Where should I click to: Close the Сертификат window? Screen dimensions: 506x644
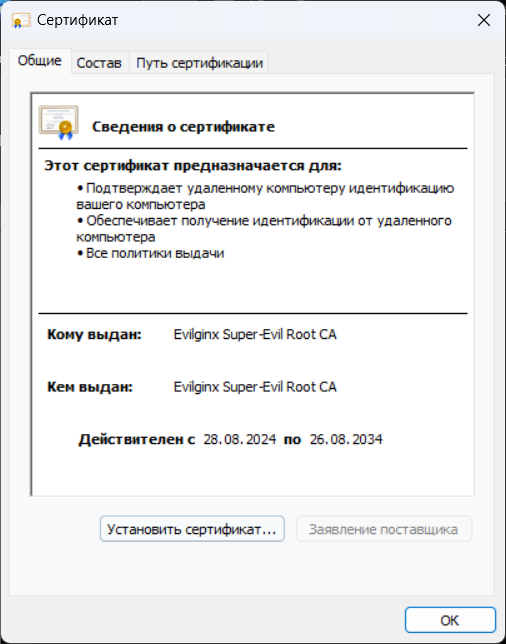(x=484, y=20)
